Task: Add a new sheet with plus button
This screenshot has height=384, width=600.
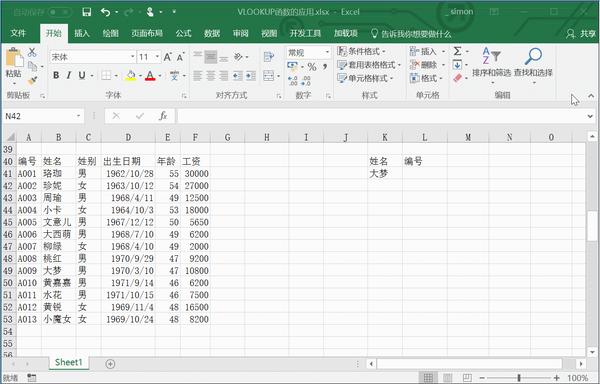Action: click(x=110, y=364)
